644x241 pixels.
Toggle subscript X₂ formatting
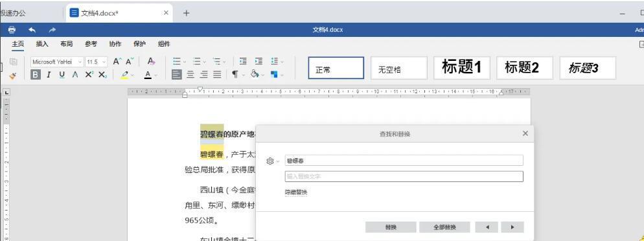(102, 75)
